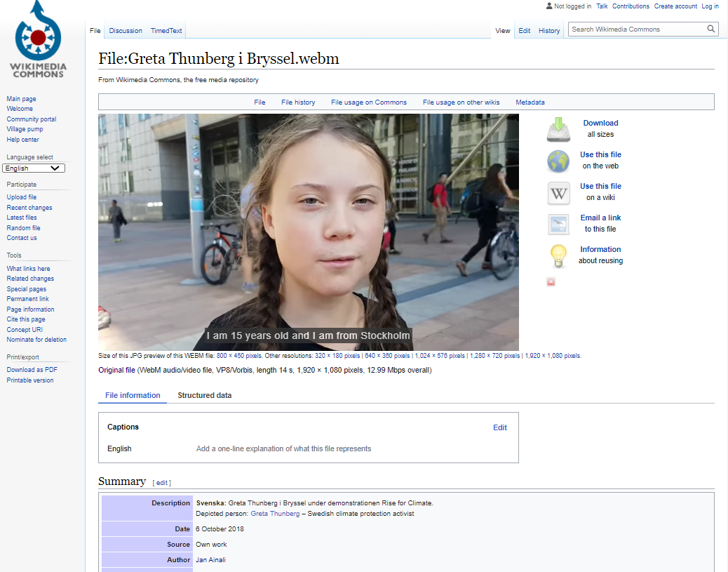728x572 pixels.
Task: Click Download as PDF
Action: click(32, 370)
